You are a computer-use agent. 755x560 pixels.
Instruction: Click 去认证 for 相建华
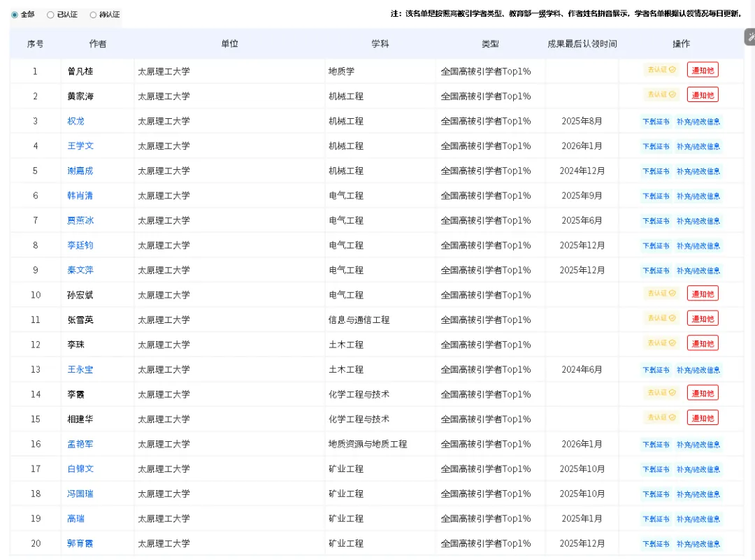pos(661,417)
